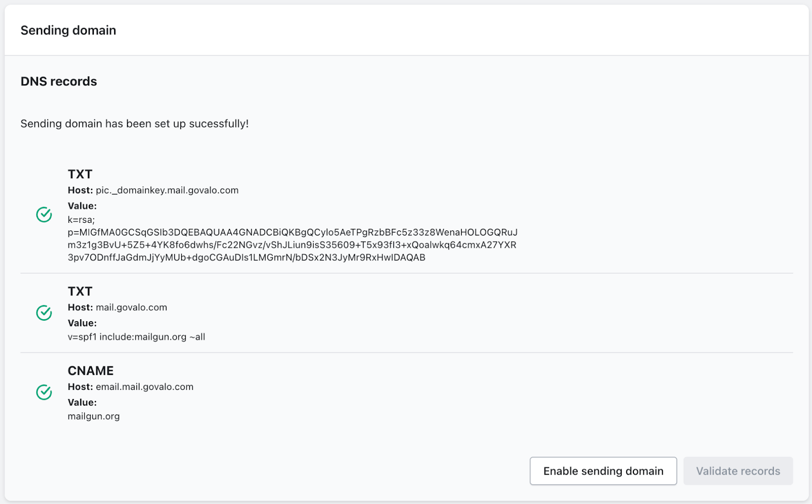Click the Sending domain panel title
The height and width of the screenshot is (504, 812).
pyautogui.click(x=68, y=30)
